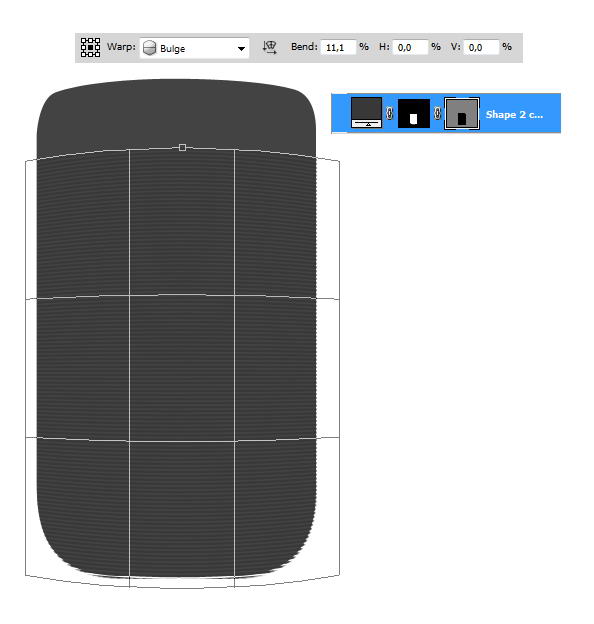The image size is (594, 624).
Task: Select the dark fill color layer thumbnail
Action: (x=366, y=113)
